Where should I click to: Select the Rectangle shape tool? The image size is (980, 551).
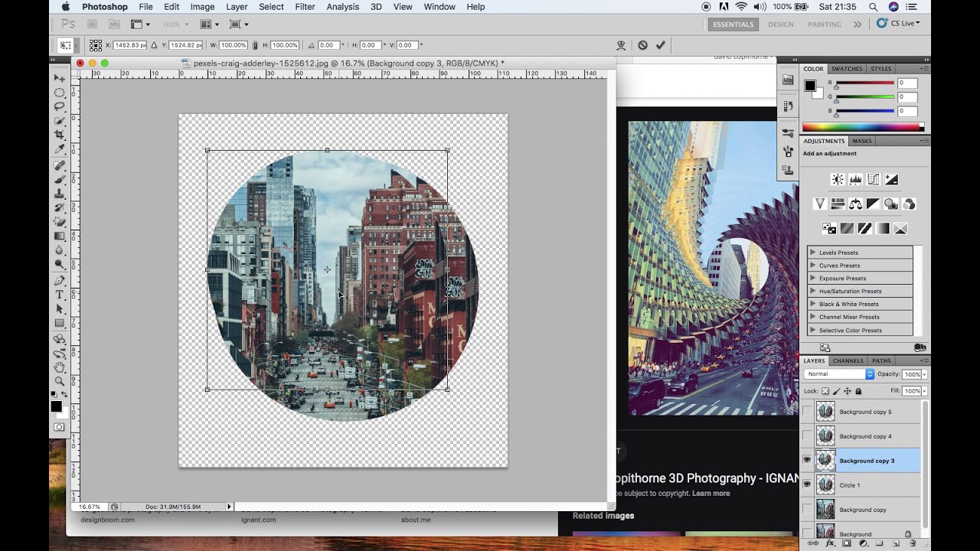click(60, 323)
